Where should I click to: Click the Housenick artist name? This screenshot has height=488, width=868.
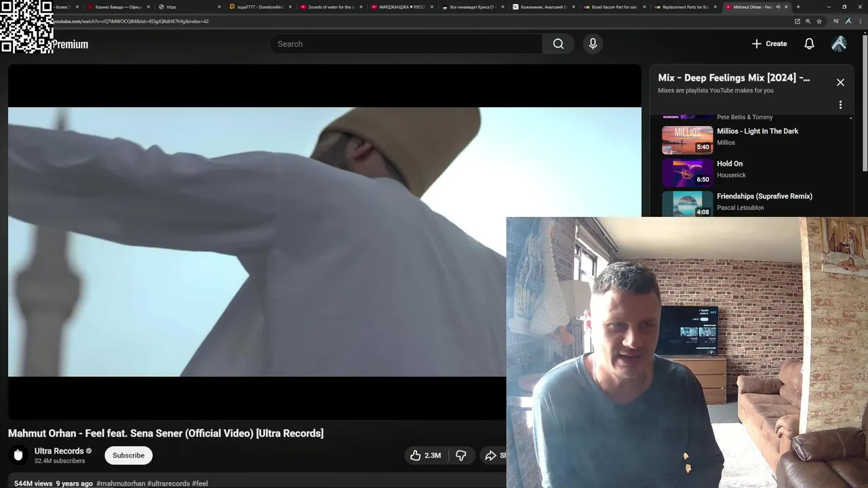732,175
